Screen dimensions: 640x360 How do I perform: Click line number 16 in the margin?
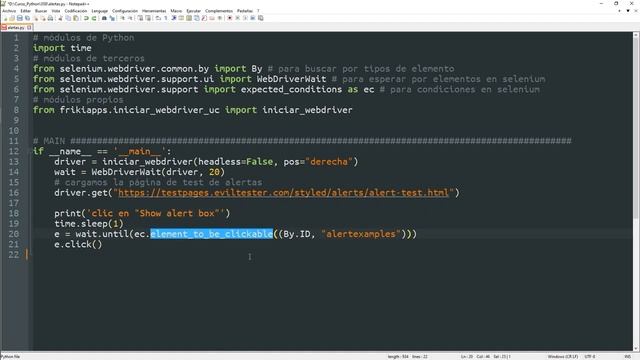pyautogui.click(x=13, y=192)
